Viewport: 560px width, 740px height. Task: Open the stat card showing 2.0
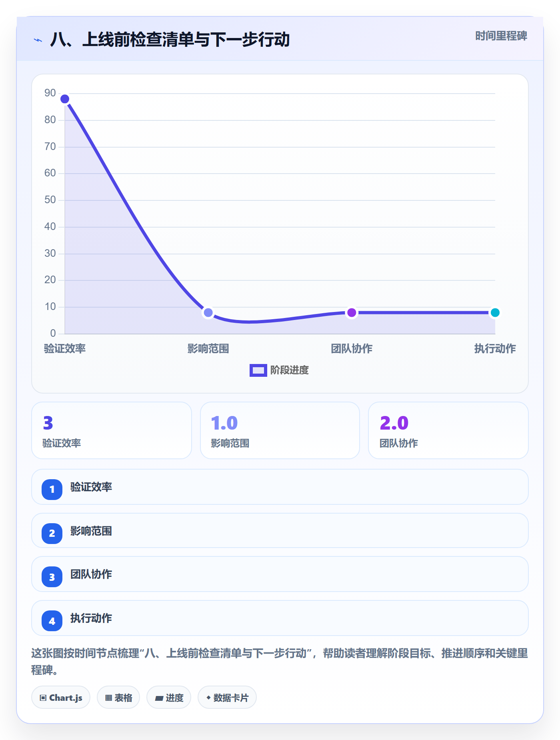click(x=448, y=430)
